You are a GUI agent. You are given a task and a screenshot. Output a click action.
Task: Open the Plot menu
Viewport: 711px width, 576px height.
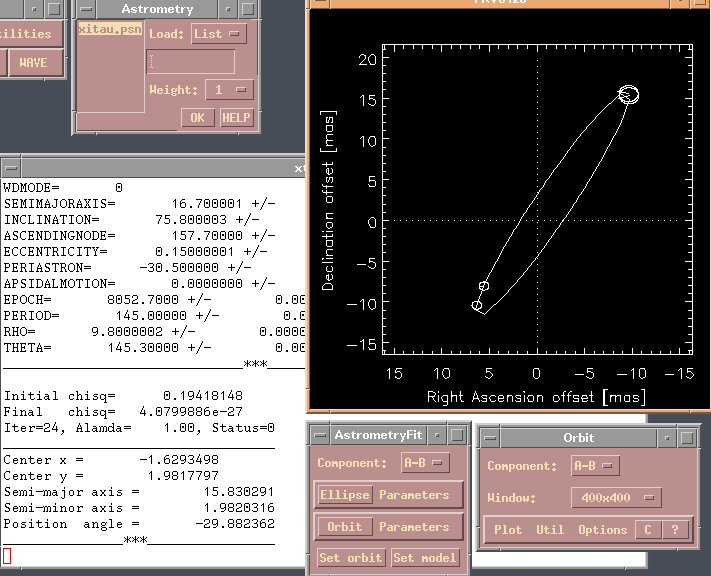click(508, 530)
